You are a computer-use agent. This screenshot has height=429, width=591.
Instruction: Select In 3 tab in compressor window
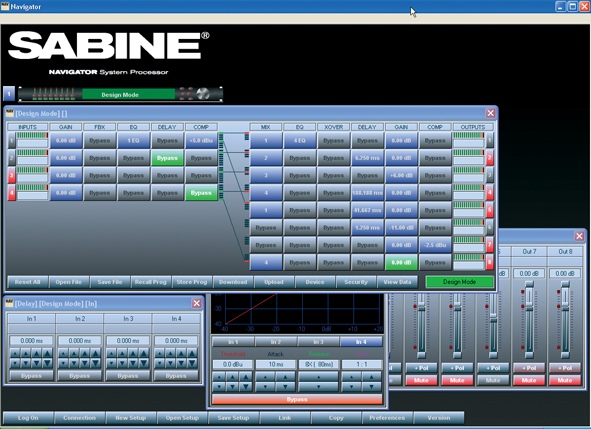(x=318, y=342)
